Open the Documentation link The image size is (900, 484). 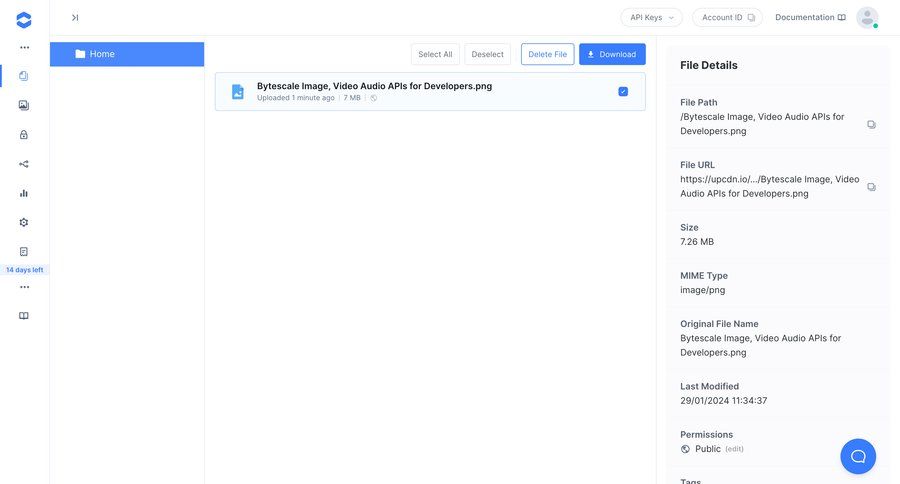(x=810, y=17)
